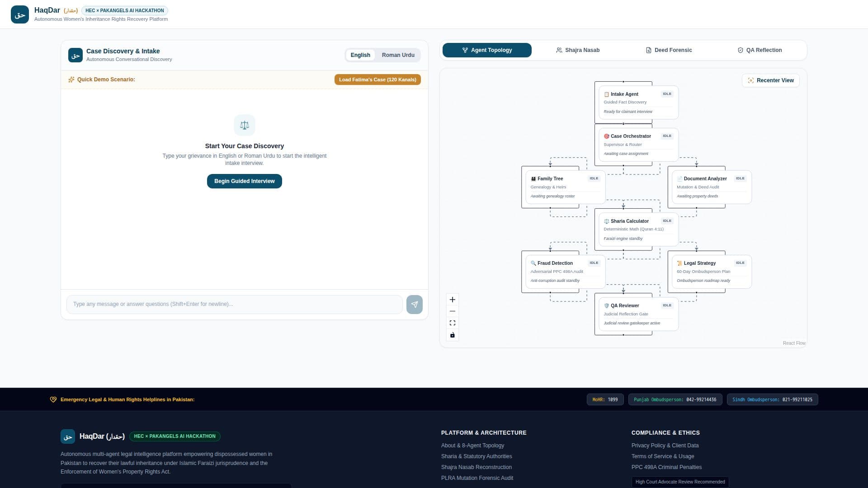Open the Agent Topology tab
The height and width of the screenshot is (488, 868).
(x=487, y=50)
